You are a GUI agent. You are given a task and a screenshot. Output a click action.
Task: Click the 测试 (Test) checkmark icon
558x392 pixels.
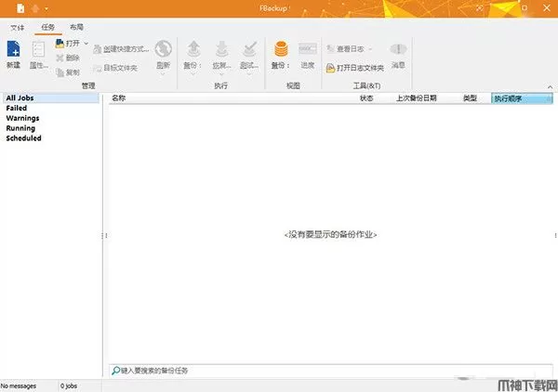coord(249,49)
